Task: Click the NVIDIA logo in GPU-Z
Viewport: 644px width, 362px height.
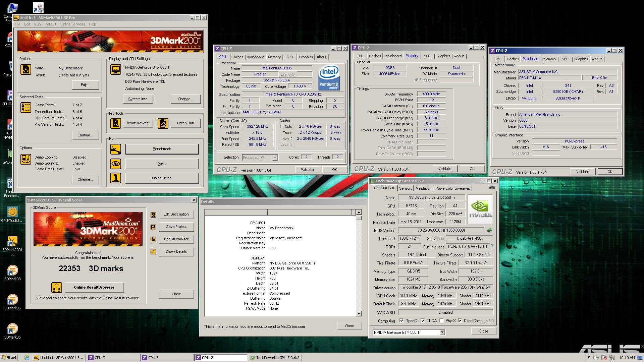Action: (480, 209)
